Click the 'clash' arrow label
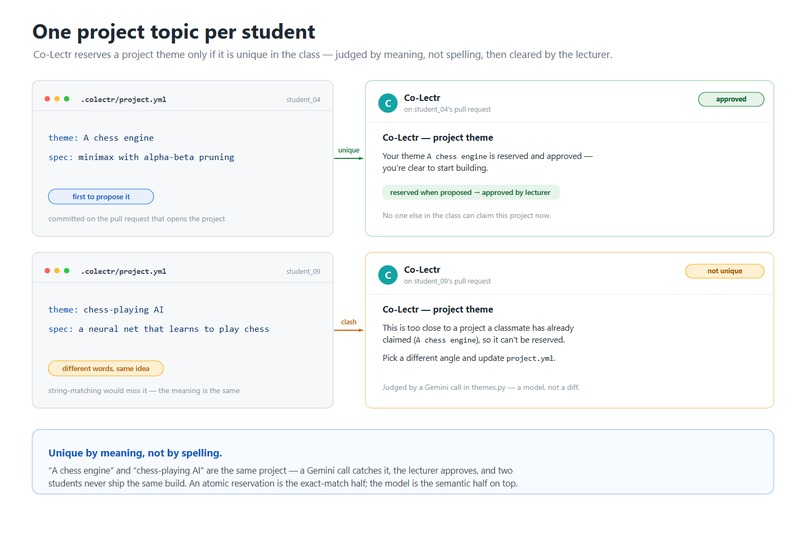806x537 pixels. click(349, 322)
